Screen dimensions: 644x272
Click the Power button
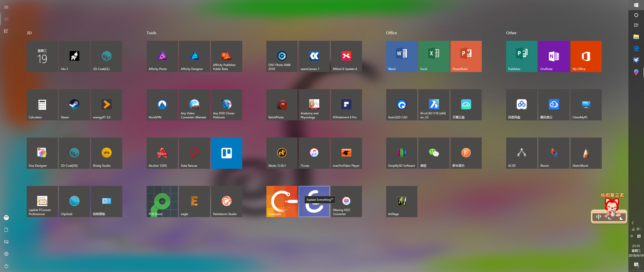[x=6, y=266]
